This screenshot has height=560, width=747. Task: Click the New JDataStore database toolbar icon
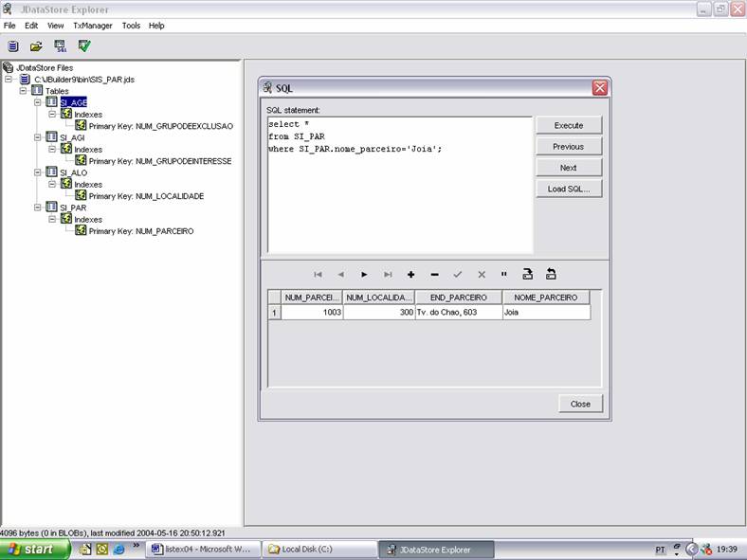tap(13, 45)
